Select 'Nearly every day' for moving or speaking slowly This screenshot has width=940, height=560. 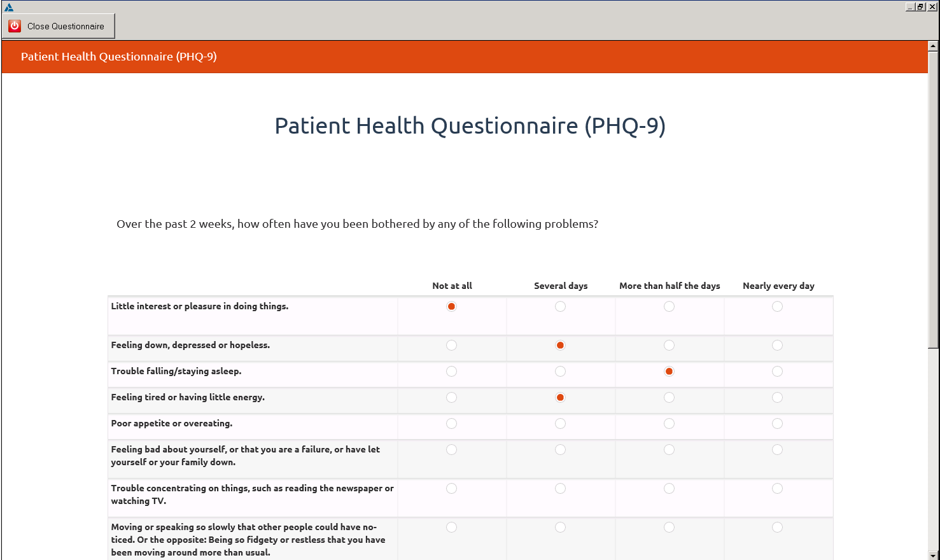coord(777,528)
